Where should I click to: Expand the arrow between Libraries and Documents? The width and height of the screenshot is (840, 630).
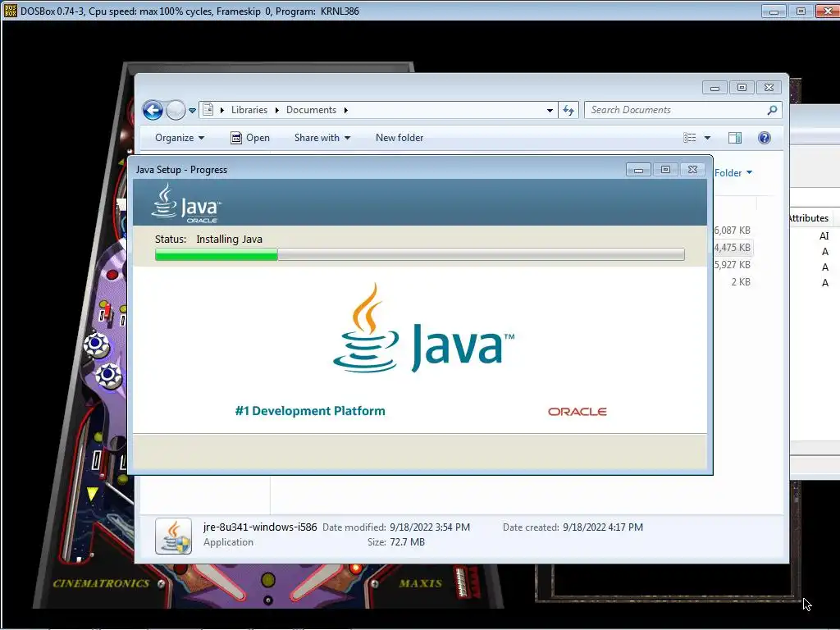277,111
